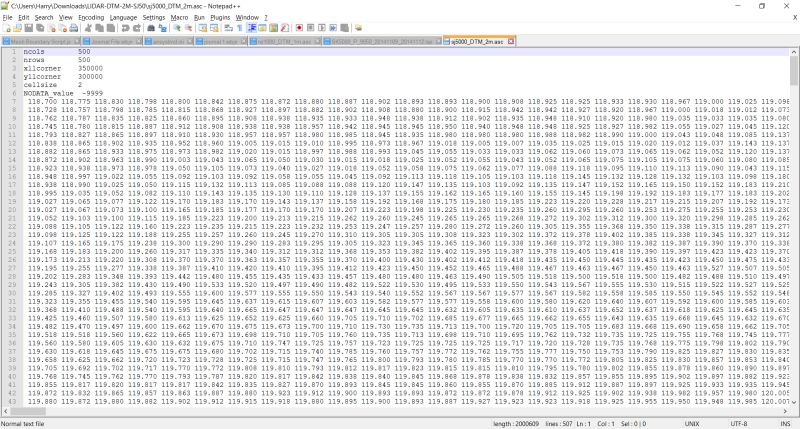The height and width of the screenshot is (429, 800).
Task: Click the horizontal scrollbar left arrow
Action: (x=5, y=411)
